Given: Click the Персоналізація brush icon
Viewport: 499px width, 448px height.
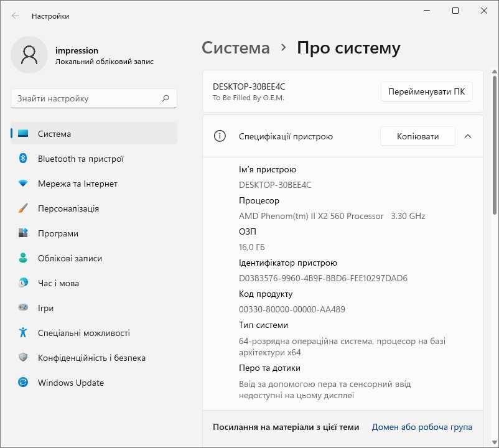Looking at the screenshot, I should click(23, 208).
